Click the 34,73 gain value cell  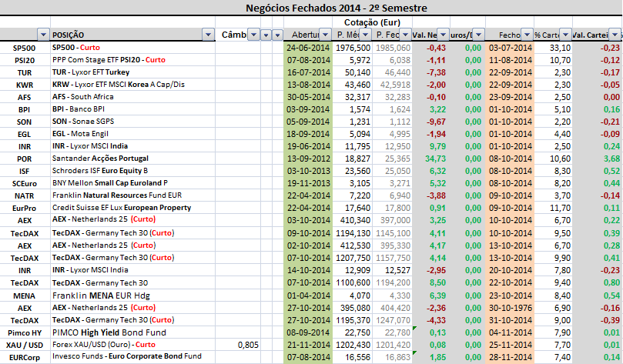tap(431, 159)
